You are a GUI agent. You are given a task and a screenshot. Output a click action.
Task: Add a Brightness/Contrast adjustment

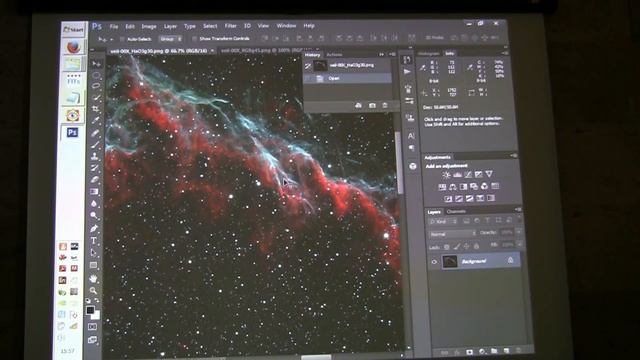coord(446,175)
